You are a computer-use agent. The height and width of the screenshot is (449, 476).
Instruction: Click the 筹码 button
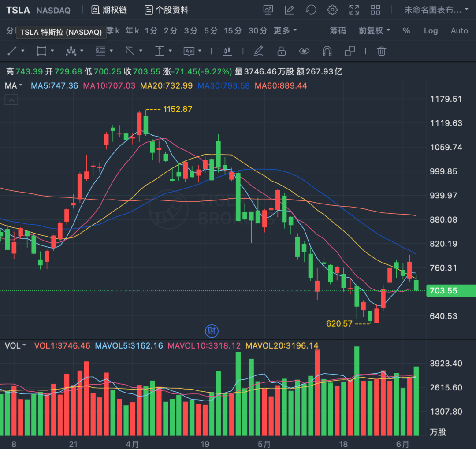tap(338, 31)
